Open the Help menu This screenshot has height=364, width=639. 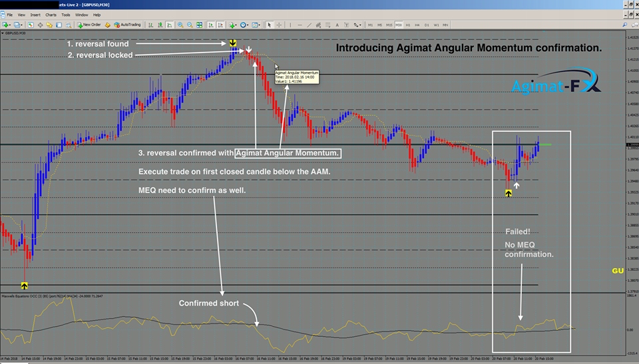coord(97,15)
